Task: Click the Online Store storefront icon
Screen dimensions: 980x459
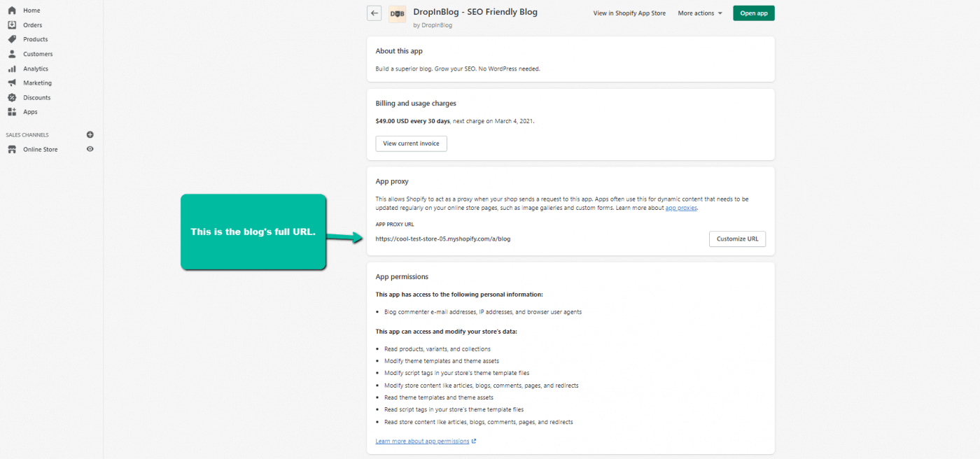Action: pyautogui.click(x=12, y=149)
